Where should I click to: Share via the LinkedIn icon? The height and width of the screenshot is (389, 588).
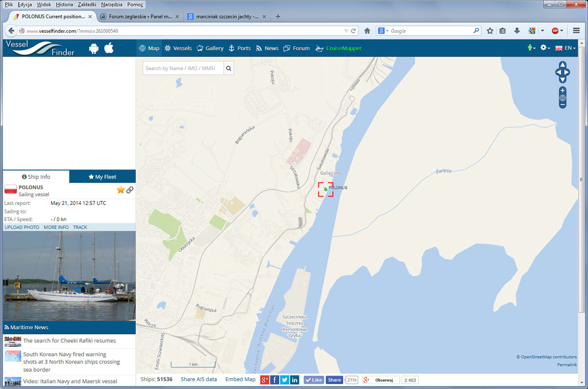(294, 380)
